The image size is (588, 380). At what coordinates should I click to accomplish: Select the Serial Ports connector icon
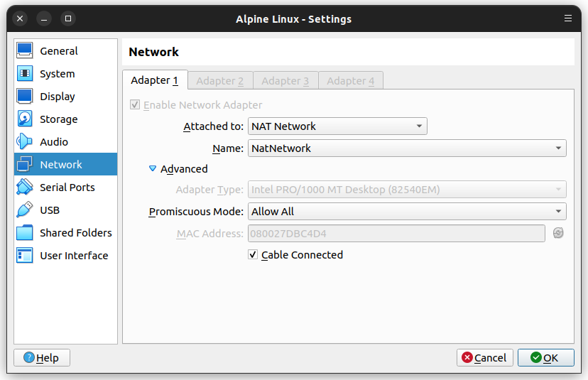25,188
